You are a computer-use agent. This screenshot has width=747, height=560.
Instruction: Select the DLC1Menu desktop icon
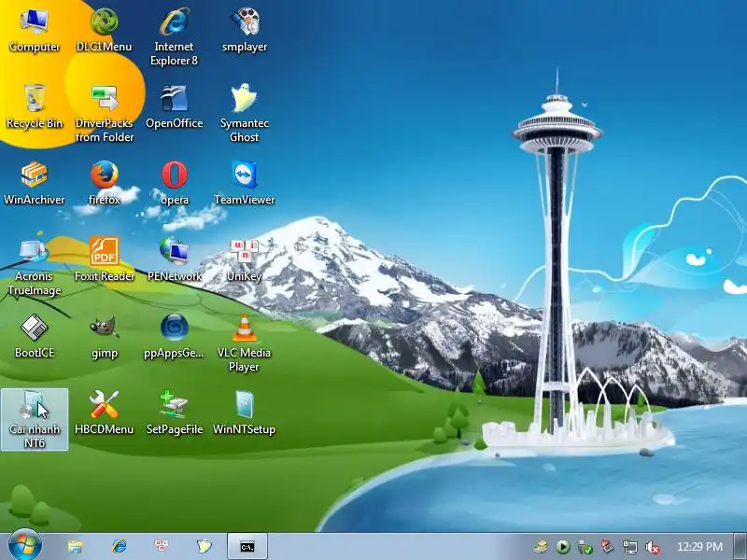tap(104, 30)
